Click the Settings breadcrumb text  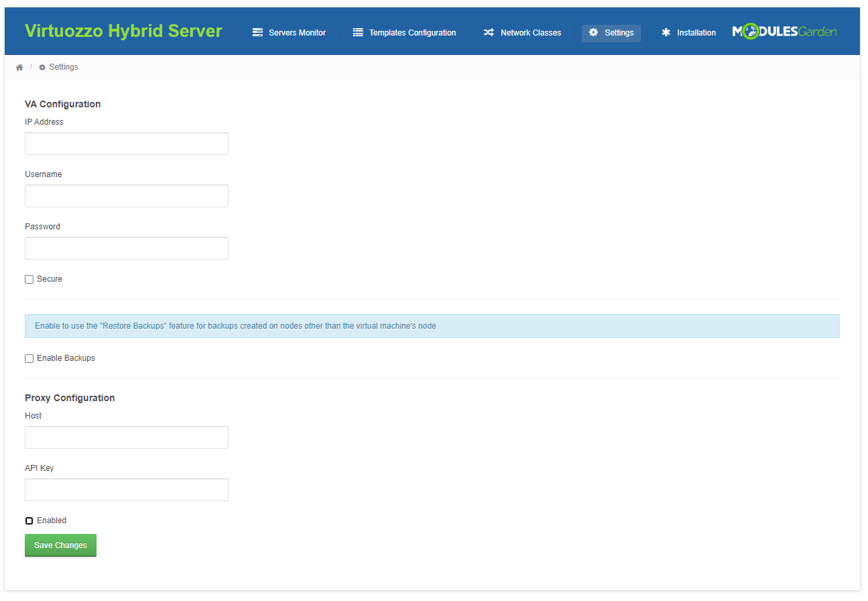coord(64,67)
